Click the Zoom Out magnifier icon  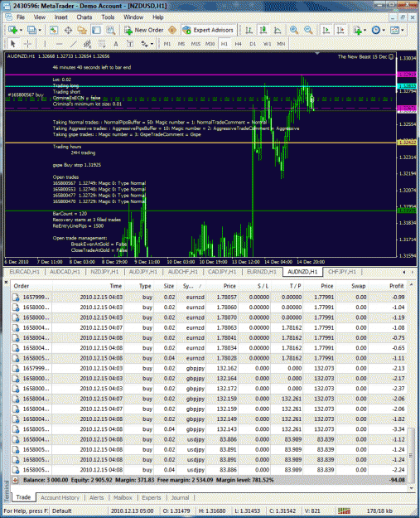coord(308,30)
